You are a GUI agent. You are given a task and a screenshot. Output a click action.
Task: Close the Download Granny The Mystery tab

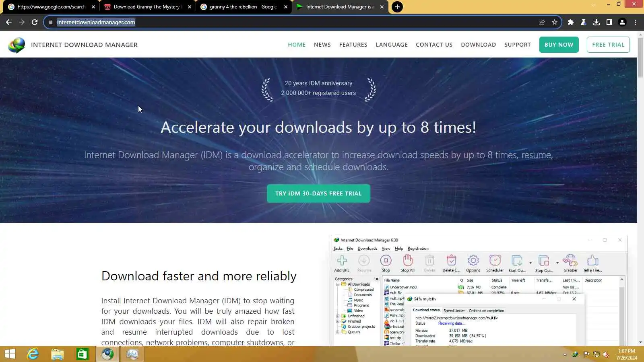click(190, 7)
